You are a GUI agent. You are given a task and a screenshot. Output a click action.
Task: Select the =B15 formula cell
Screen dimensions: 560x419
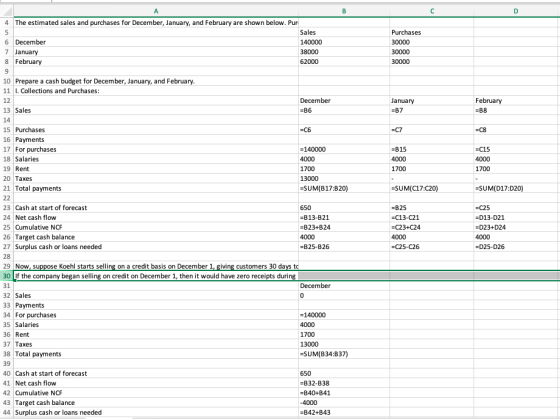[432, 149]
